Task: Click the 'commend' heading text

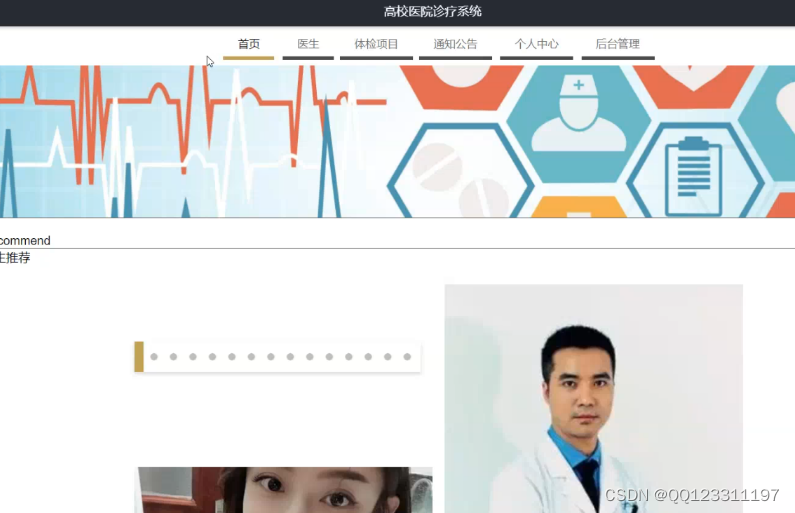Action: coord(25,240)
